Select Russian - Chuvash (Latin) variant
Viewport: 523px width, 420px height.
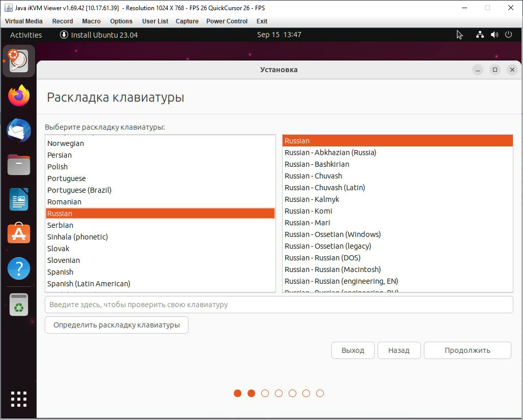coord(397,188)
